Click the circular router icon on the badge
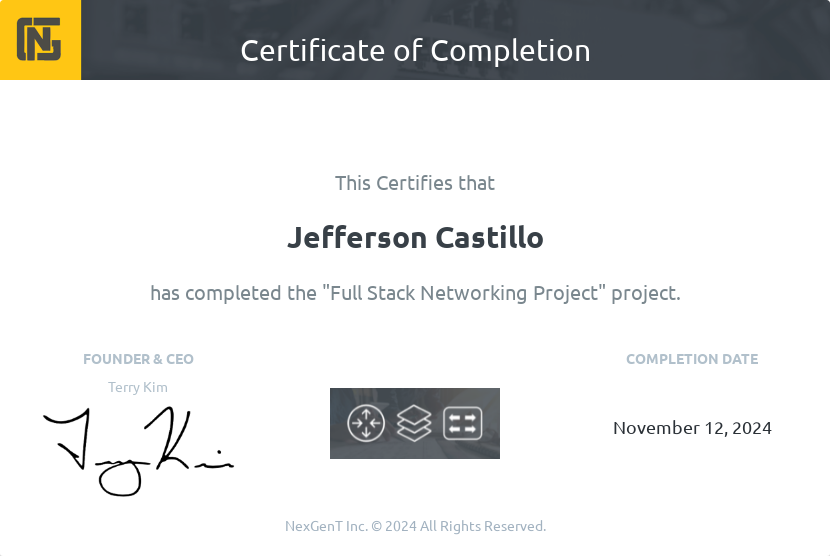Image resolution: width=830 pixels, height=556 pixels. pos(366,423)
